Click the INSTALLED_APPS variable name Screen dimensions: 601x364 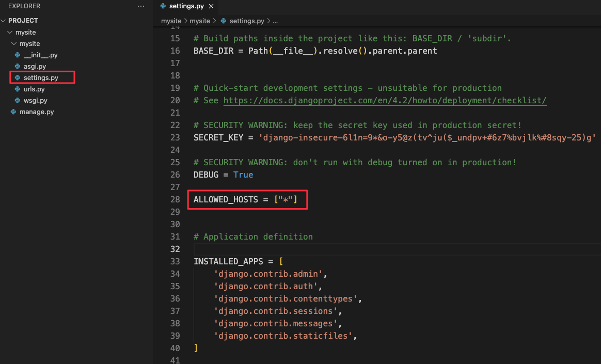(x=228, y=262)
